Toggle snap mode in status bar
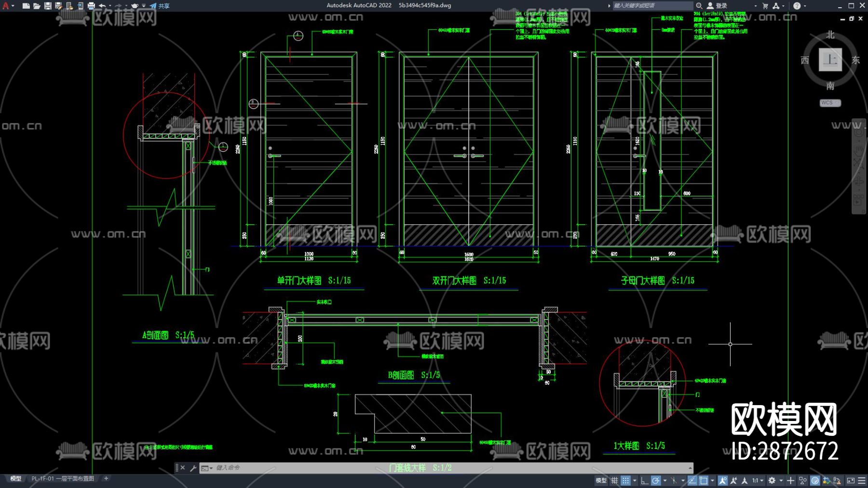 click(625, 481)
